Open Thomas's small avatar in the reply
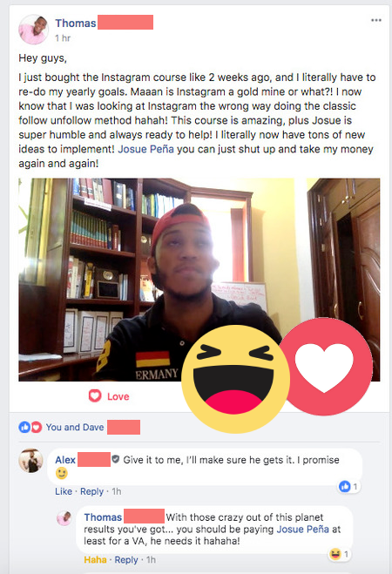The width and height of the screenshot is (392, 574). tap(64, 518)
